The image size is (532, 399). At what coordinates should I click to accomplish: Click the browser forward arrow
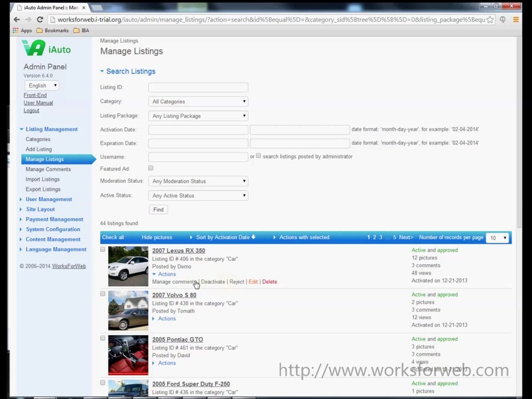(x=28, y=20)
